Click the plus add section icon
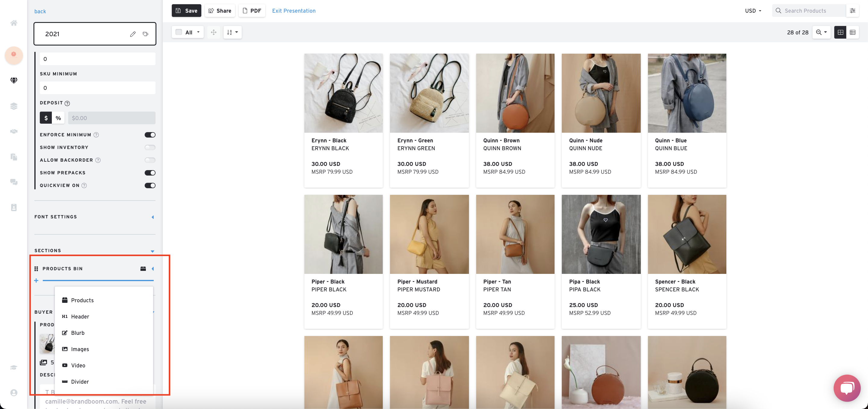The image size is (868, 409). click(x=36, y=281)
